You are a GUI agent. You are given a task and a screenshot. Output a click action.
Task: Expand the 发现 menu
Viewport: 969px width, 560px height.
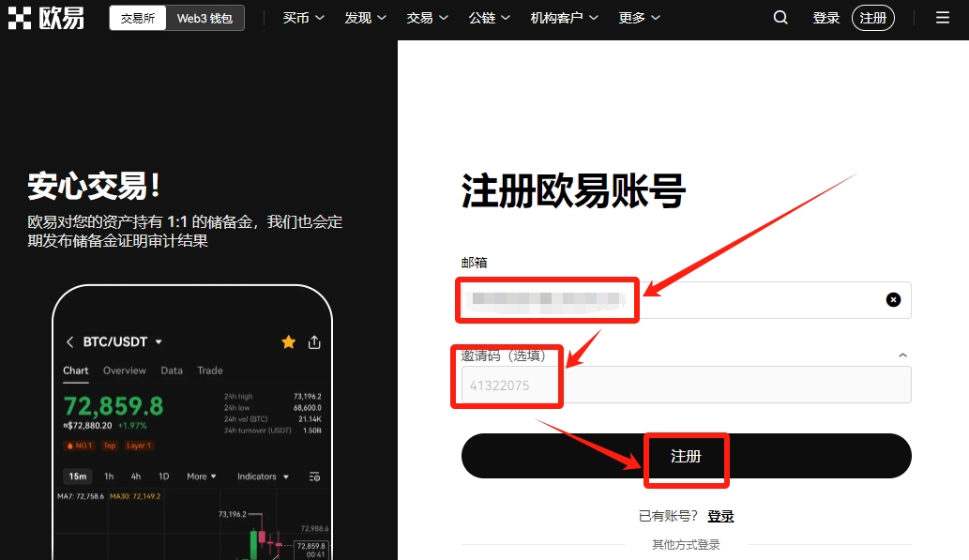tap(365, 18)
